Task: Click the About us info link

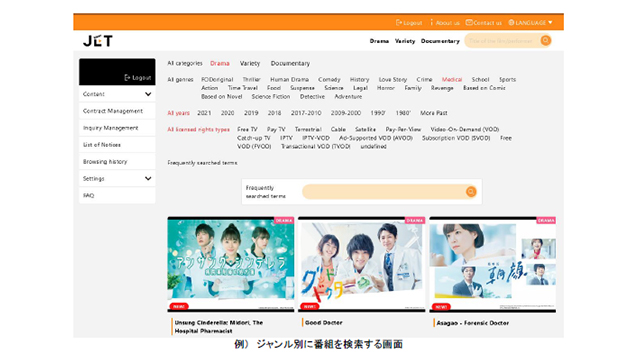Action: tap(445, 23)
